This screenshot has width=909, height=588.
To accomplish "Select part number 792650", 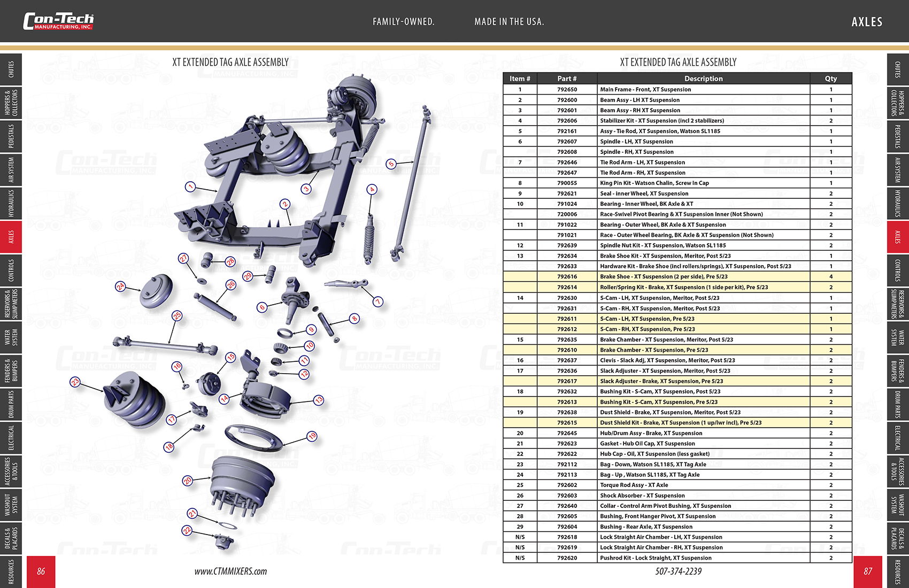I will [x=567, y=89].
